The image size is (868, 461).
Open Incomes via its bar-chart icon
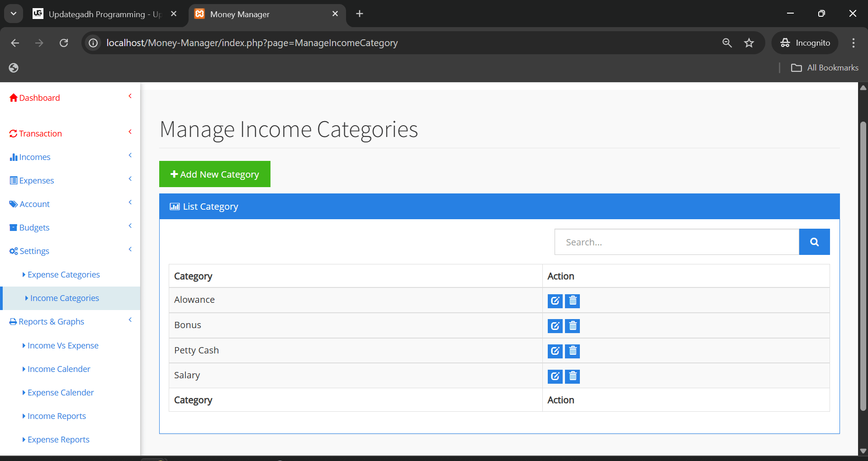(14, 157)
